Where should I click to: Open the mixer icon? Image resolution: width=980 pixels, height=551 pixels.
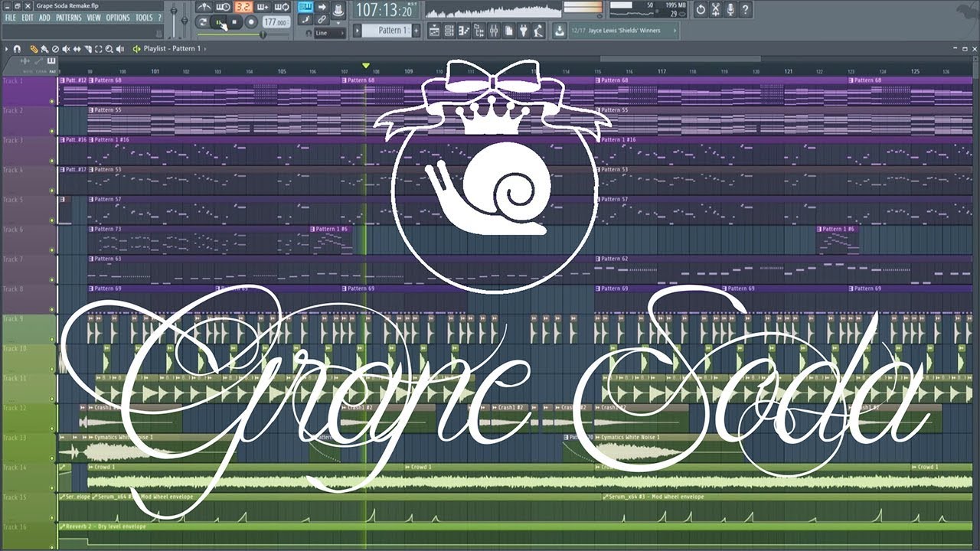493,30
